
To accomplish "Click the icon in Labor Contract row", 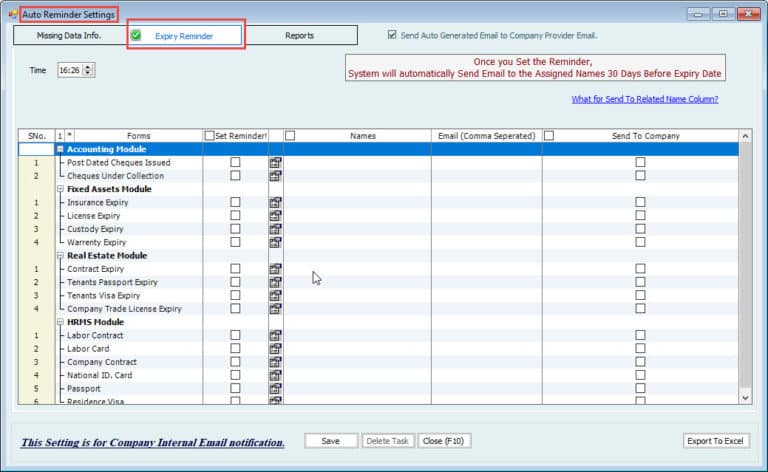I will pos(275,336).
